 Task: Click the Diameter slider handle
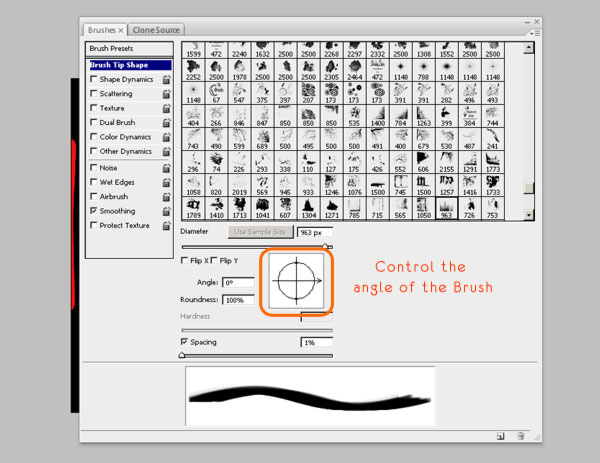[x=326, y=246]
